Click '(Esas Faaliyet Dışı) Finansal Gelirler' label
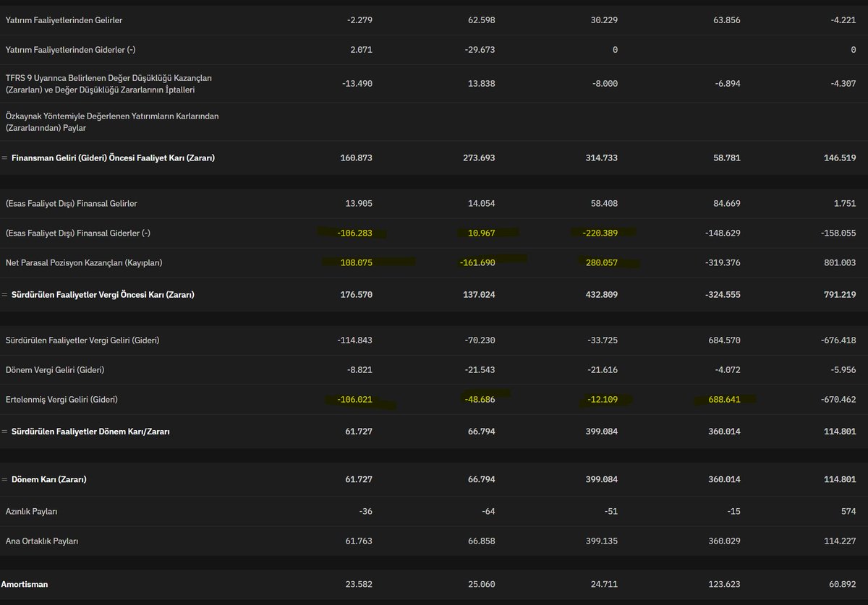The image size is (868, 605). coord(70,204)
